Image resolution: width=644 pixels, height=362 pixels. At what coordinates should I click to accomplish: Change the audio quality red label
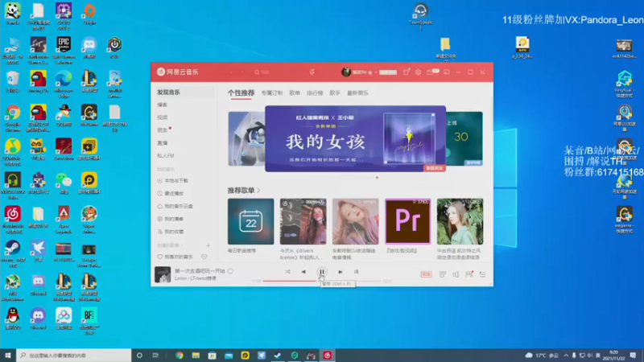tap(426, 274)
